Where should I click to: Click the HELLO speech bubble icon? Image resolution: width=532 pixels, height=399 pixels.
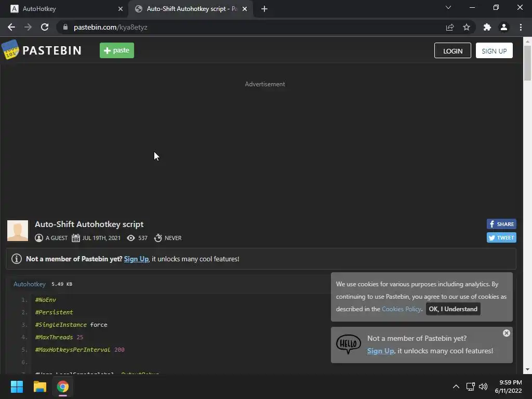pos(349,344)
